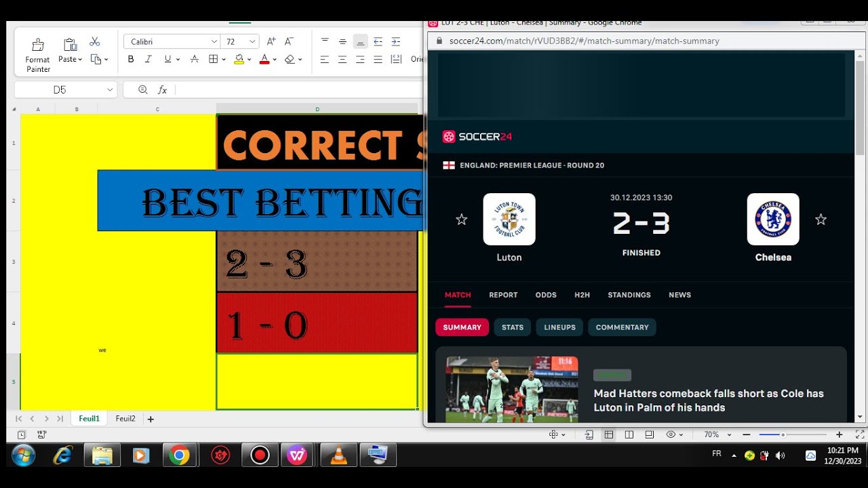
Task: Click the full screen icon in status bar
Action: click(860, 434)
